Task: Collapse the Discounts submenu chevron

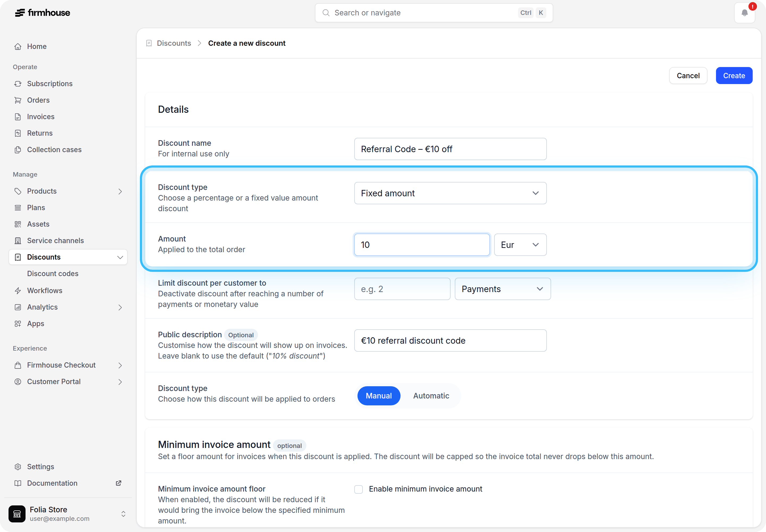Action: [120, 257]
